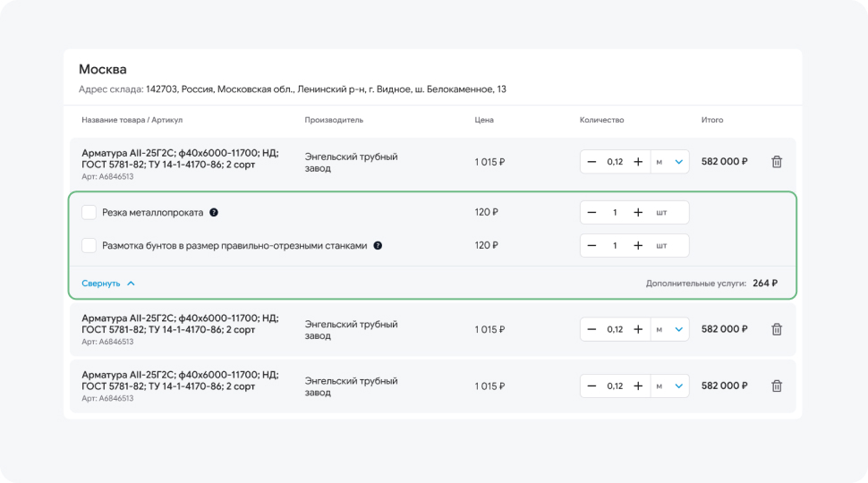Decrease quantity of first Арматура item
The image size is (868, 483).
[591, 162]
